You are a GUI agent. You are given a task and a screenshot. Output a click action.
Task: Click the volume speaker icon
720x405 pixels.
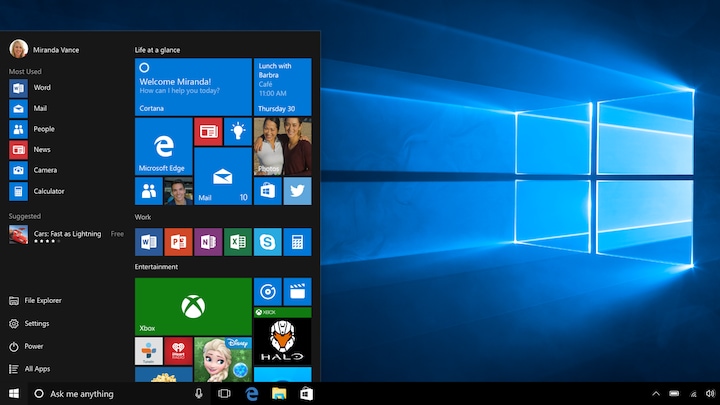click(x=710, y=394)
